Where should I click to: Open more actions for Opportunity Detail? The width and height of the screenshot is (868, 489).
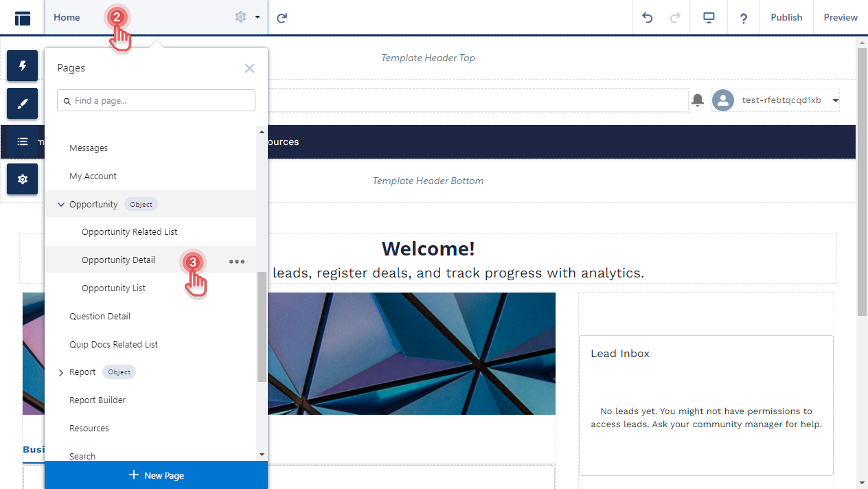coord(237,261)
